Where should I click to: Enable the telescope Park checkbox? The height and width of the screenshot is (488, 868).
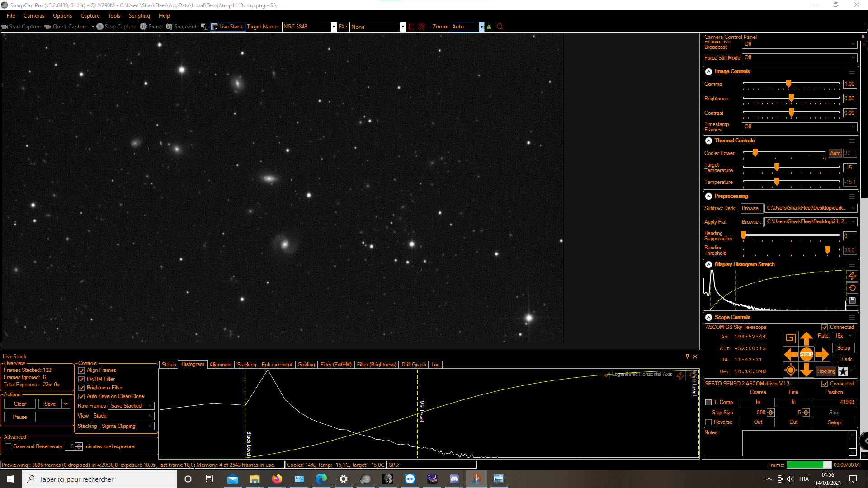coord(836,360)
